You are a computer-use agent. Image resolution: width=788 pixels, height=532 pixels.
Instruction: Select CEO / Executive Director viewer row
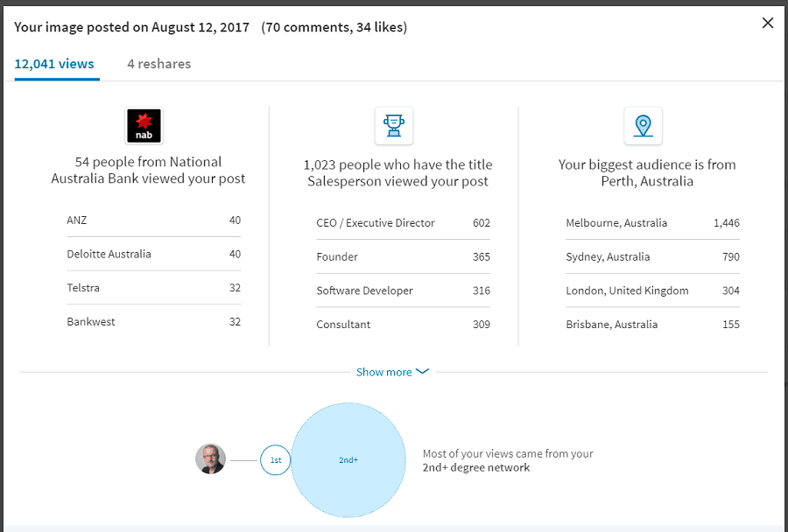tap(403, 223)
